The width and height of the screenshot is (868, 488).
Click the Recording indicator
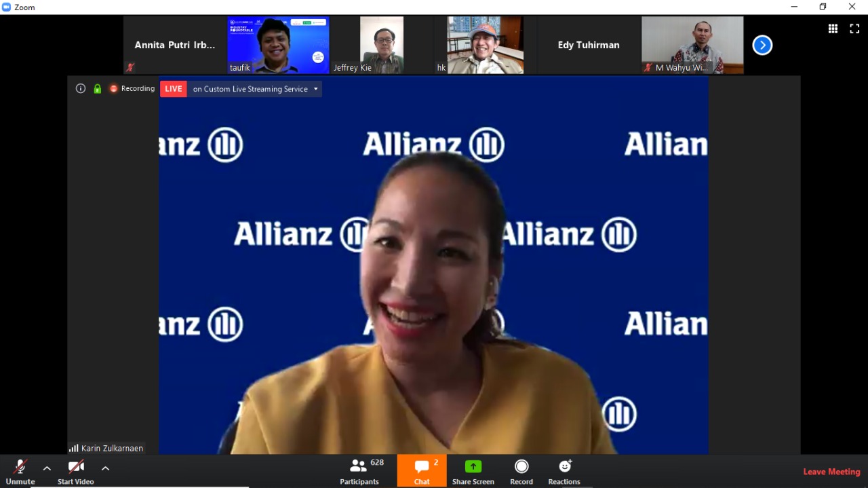click(x=132, y=89)
